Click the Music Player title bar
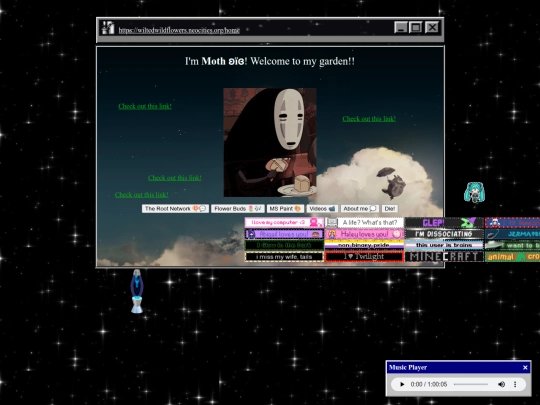Image resolution: width=540 pixels, height=405 pixels. coord(459,367)
